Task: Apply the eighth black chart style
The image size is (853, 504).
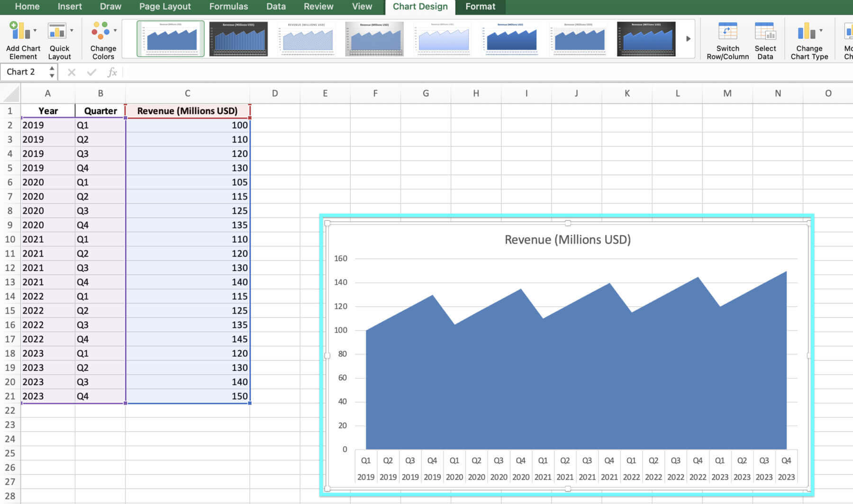Action: pyautogui.click(x=646, y=38)
